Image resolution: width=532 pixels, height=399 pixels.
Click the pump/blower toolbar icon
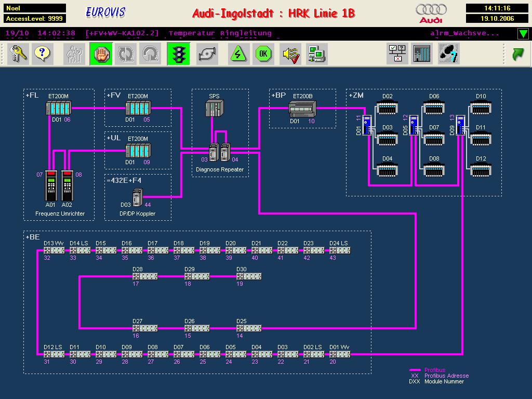pyautogui.click(x=207, y=54)
